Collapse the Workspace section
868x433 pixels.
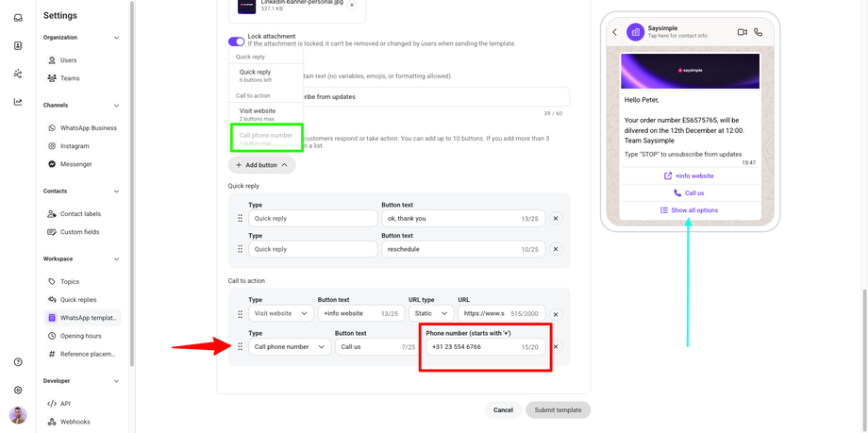(116, 258)
